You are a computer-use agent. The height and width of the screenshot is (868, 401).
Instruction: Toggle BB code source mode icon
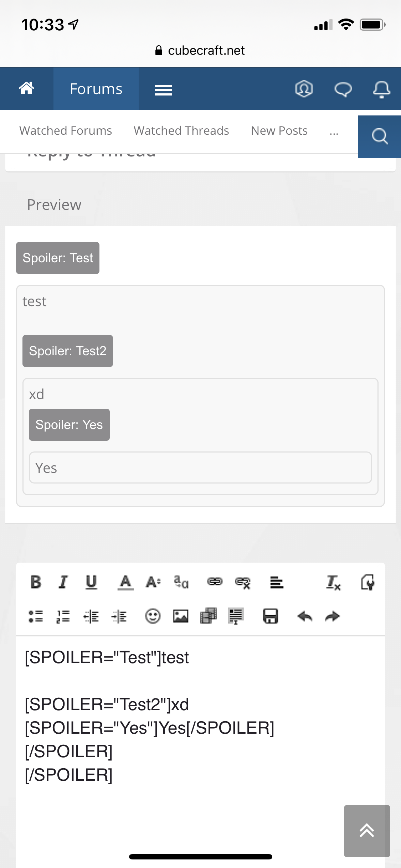367,582
